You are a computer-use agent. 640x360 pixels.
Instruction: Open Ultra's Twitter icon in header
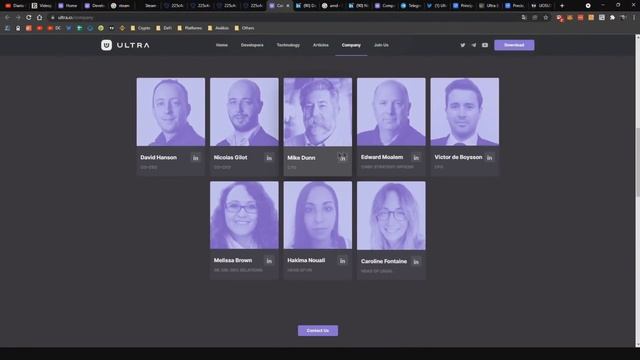(462, 45)
